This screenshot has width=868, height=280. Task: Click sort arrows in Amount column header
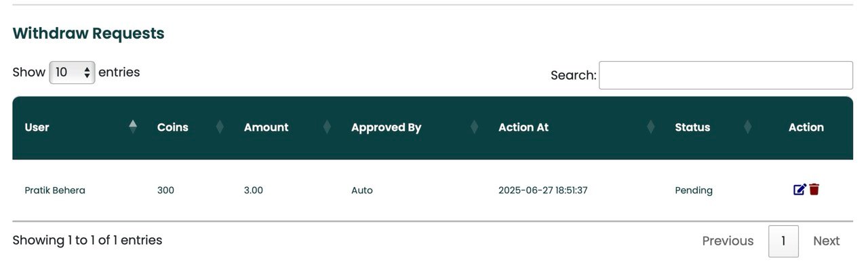tap(327, 127)
